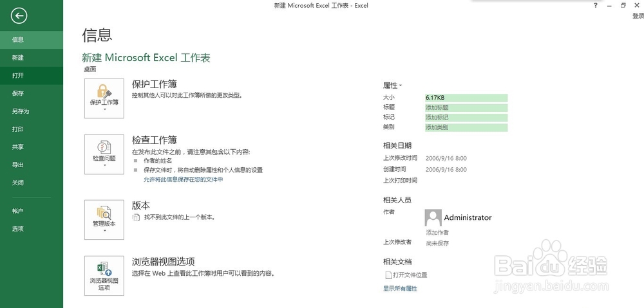Click the 6.17KB size value
Screen dimensions: 644x308
tap(466, 98)
